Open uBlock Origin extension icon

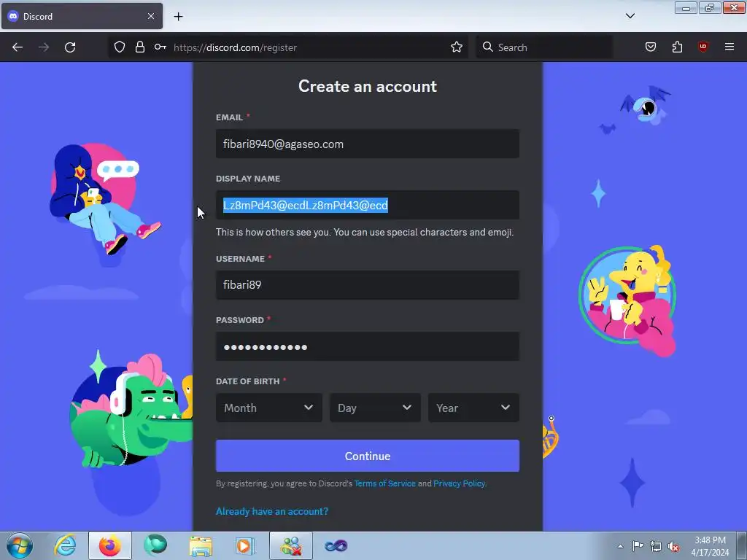[x=703, y=47]
